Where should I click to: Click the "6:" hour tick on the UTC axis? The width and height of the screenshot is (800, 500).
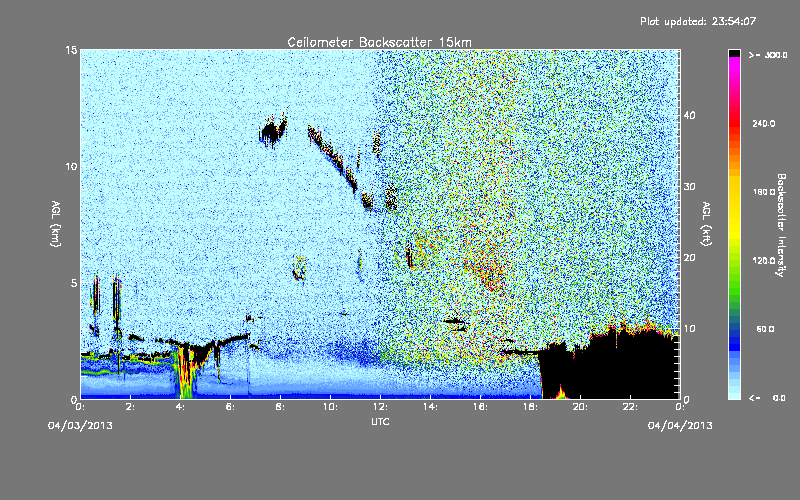pos(231,407)
